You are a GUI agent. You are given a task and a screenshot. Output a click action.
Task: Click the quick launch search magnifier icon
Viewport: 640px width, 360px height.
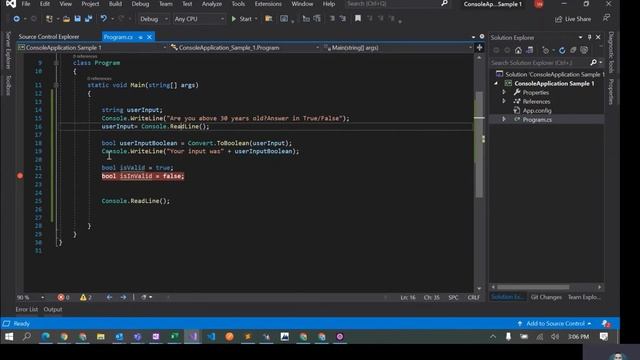point(444,4)
